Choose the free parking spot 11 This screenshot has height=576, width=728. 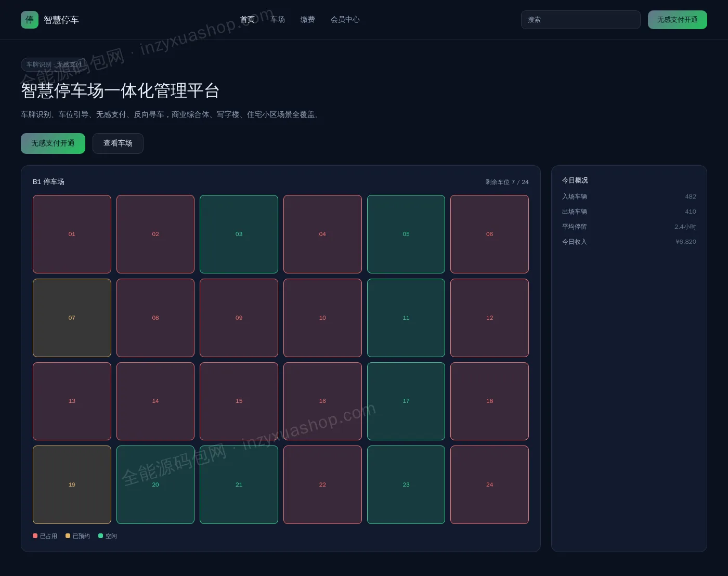406,318
